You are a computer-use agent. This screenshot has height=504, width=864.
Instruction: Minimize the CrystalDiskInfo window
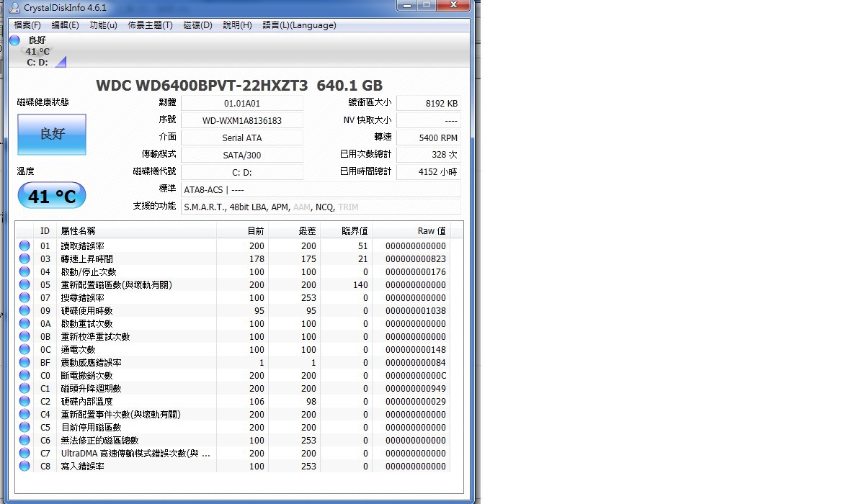tap(406, 5)
